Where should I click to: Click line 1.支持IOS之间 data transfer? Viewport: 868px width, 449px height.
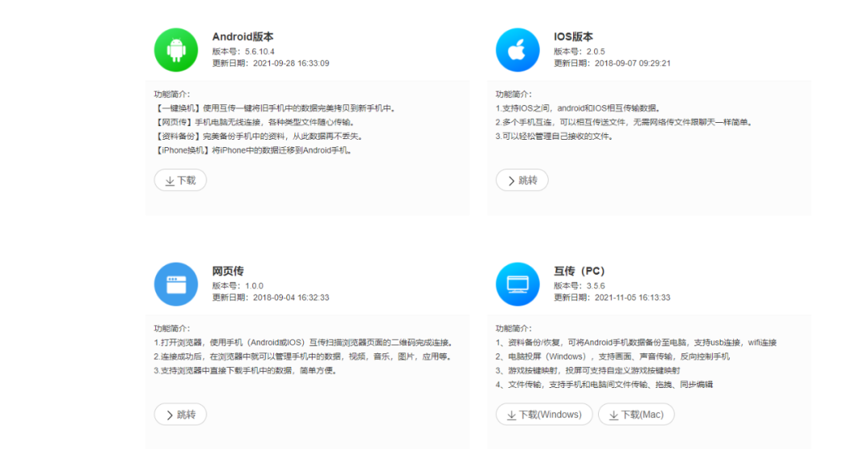coord(579,108)
